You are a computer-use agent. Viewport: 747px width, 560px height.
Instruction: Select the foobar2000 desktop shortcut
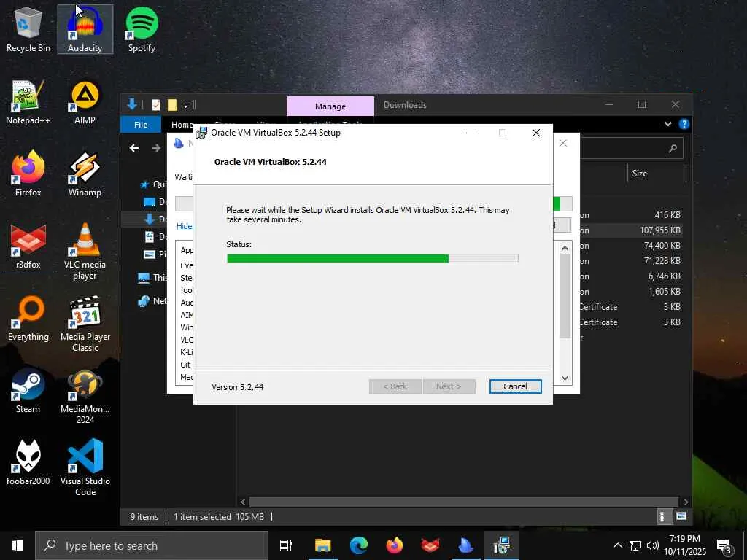(28, 464)
